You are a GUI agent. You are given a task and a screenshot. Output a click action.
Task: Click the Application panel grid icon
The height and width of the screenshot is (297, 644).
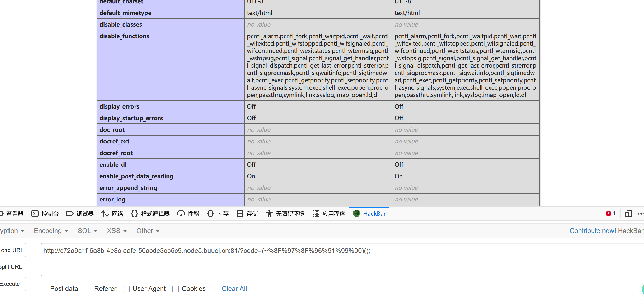click(316, 214)
